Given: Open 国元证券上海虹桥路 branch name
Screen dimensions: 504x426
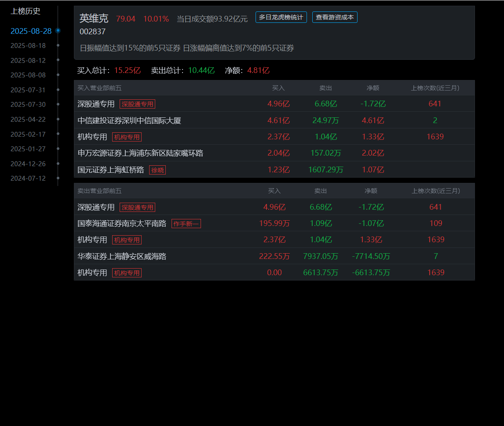Looking at the screenshot, I should tap(110, 170).
